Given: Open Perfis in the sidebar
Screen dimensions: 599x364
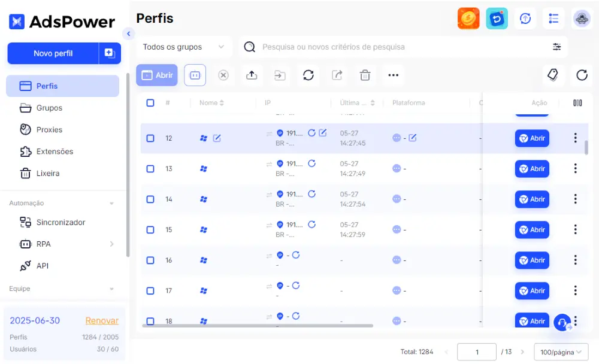Looking at the screenshot, I should [x=63, y=86].
